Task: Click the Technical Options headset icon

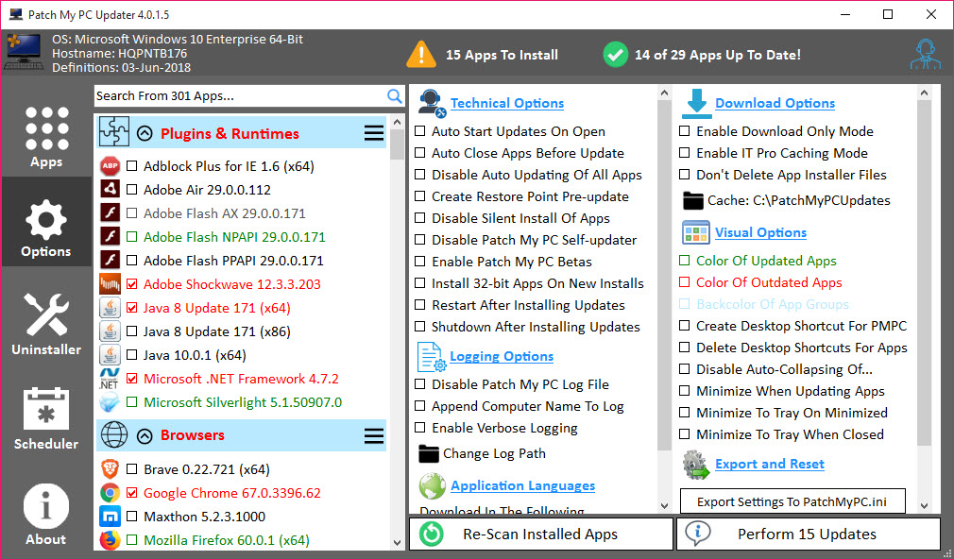Action: (x=432, y=103)
